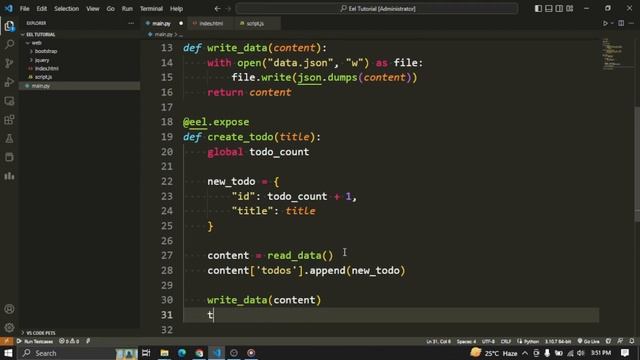Open the remote window indicator in status bar

7,341
